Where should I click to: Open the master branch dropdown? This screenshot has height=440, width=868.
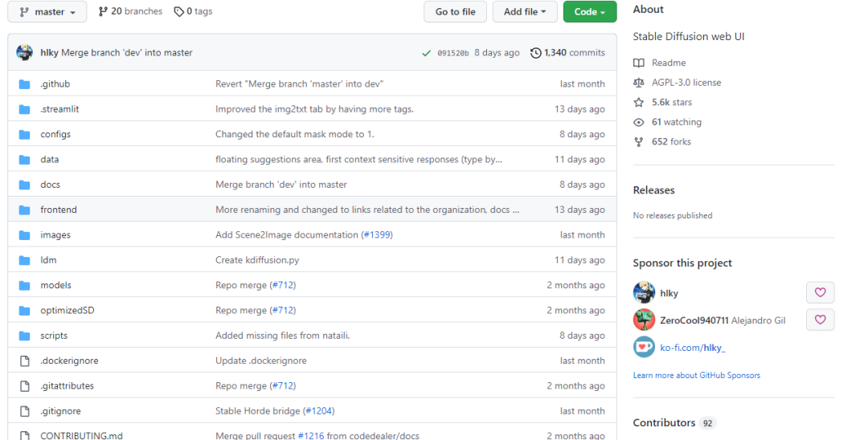[47, 11]
